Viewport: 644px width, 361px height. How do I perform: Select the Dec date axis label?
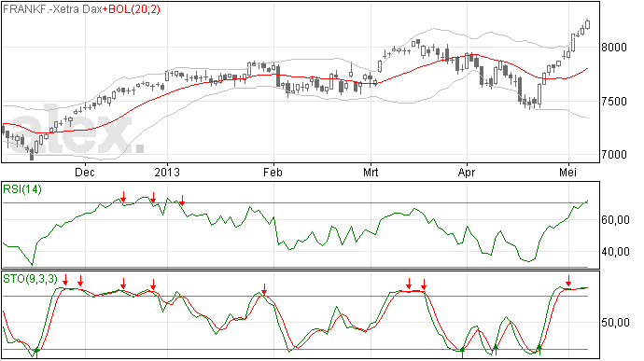[85, 172]
